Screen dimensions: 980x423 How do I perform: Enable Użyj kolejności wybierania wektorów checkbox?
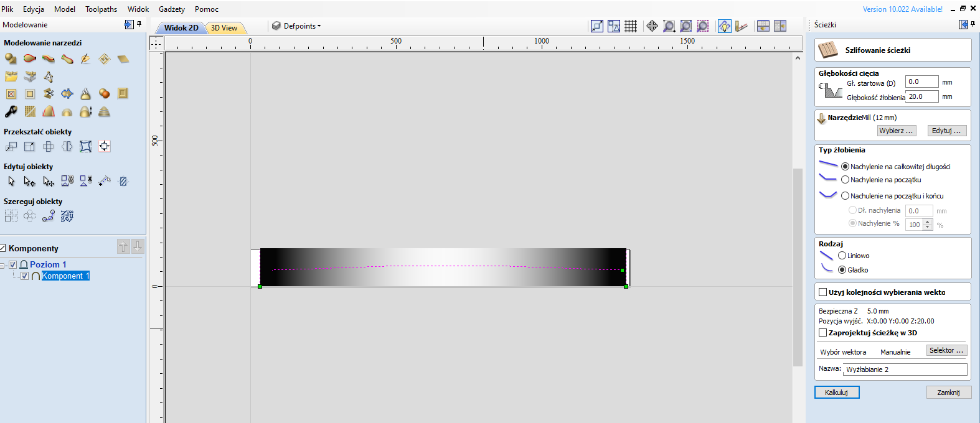click(822, 292)
